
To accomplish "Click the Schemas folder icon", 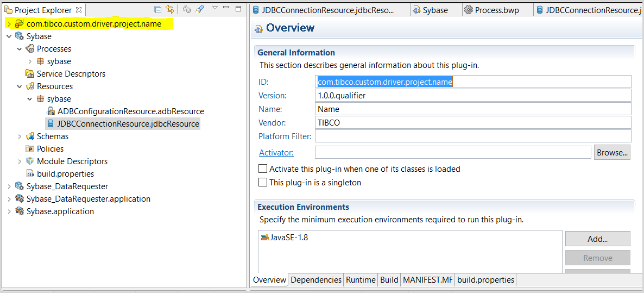I will 30,136.
